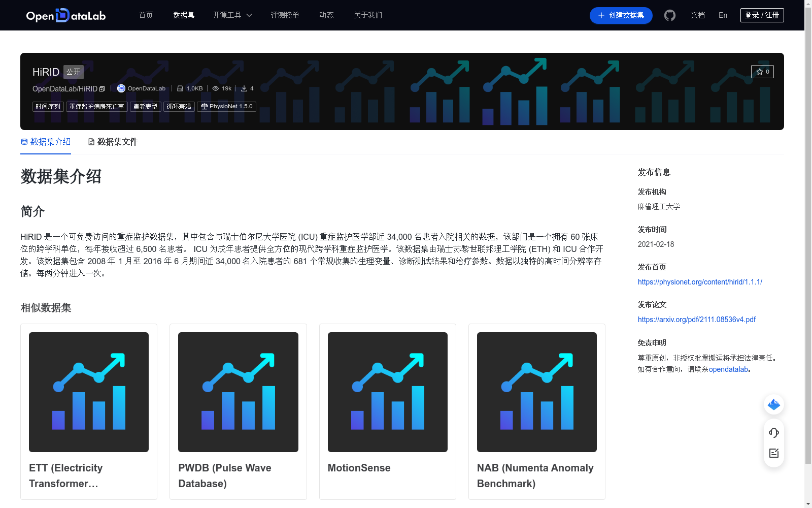Copy the OpenDataLab/HiRID path icon
The image size is (812, 508).
102,89
